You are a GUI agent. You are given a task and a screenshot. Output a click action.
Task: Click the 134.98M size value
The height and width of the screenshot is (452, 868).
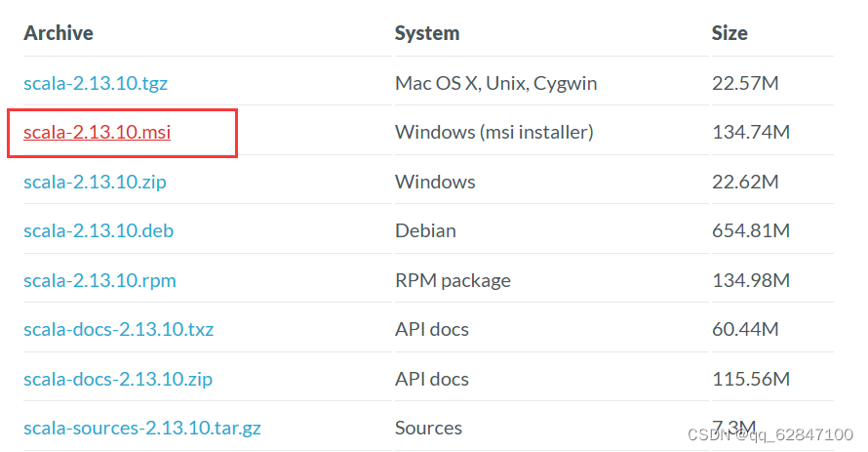click(751, 280)
